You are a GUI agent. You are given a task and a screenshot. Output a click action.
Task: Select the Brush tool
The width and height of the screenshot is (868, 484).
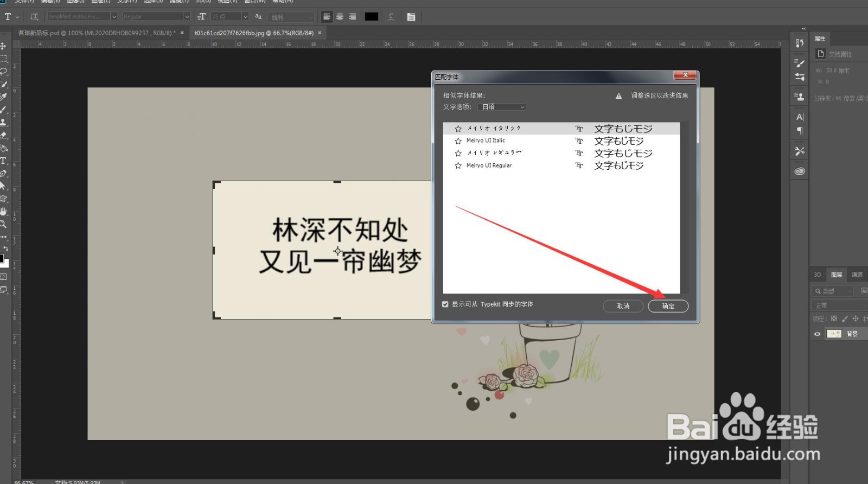3,110
